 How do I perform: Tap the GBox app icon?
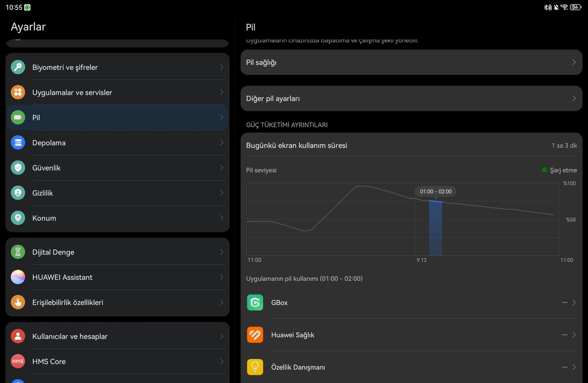click(255, 302)
